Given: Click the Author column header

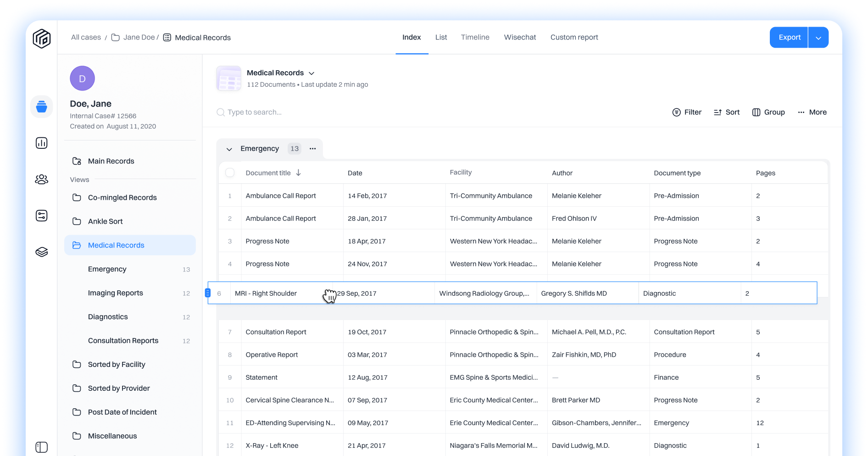Looking at the screenshot, I should click(562, 173).
